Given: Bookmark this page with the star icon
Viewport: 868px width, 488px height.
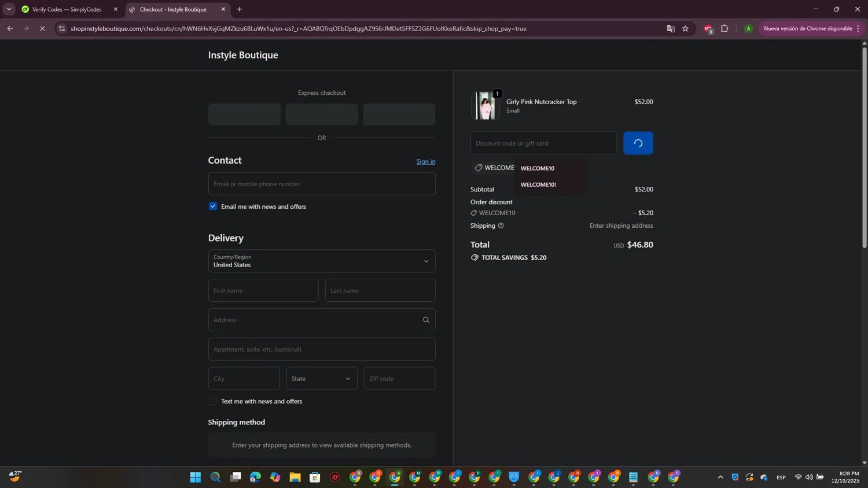Looking at the screenshot, I should point(685,28).
